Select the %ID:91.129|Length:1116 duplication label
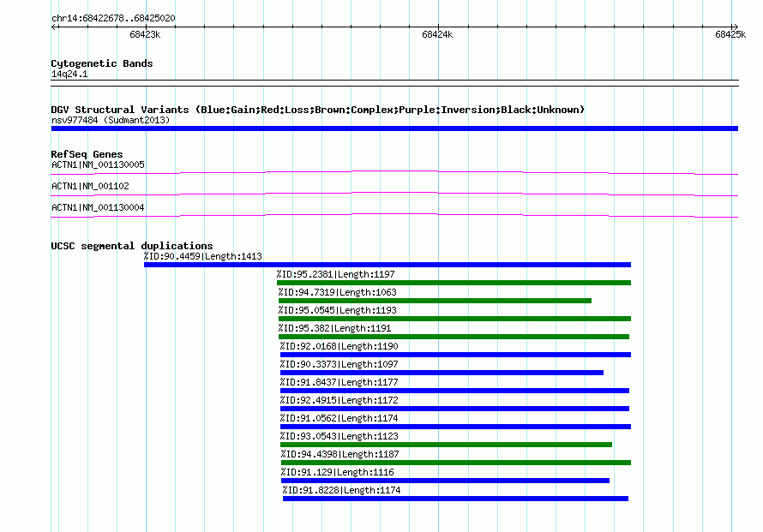This screenshot has height=532, width=763. pyautogui.click(x=337, y=472)
